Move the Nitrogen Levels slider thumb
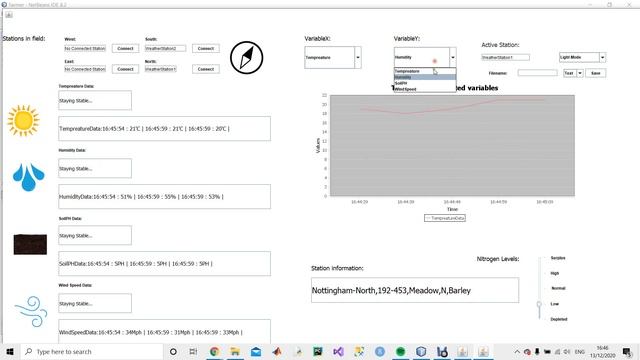This screenshot has width=640, height=360. (x=539, y=304)
